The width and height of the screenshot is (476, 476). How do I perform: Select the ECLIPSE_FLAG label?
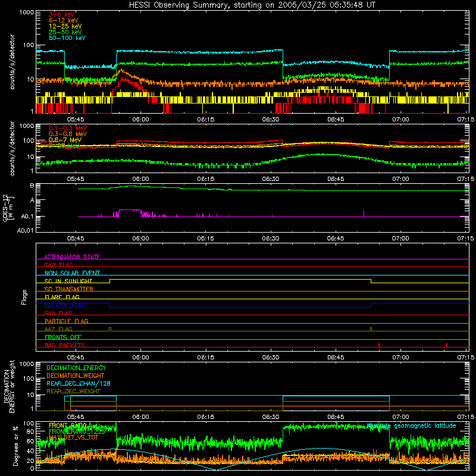pos(65,305)
